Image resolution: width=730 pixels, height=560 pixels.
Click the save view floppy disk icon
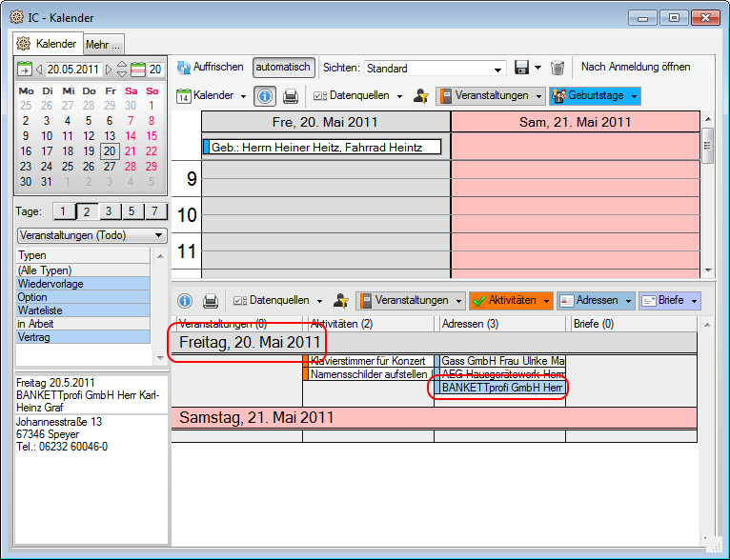[521, 68]
